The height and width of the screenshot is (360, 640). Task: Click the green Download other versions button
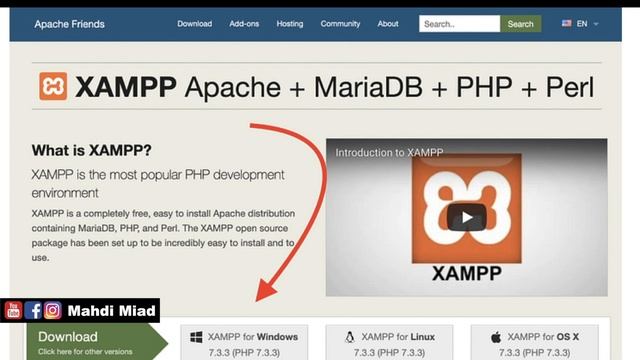(x=97, y=342)
